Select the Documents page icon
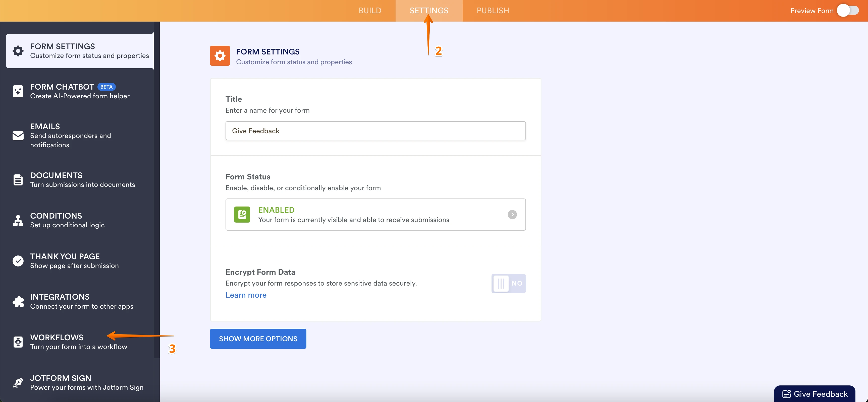Screen dimensions: 868x402 click(18, 179)
